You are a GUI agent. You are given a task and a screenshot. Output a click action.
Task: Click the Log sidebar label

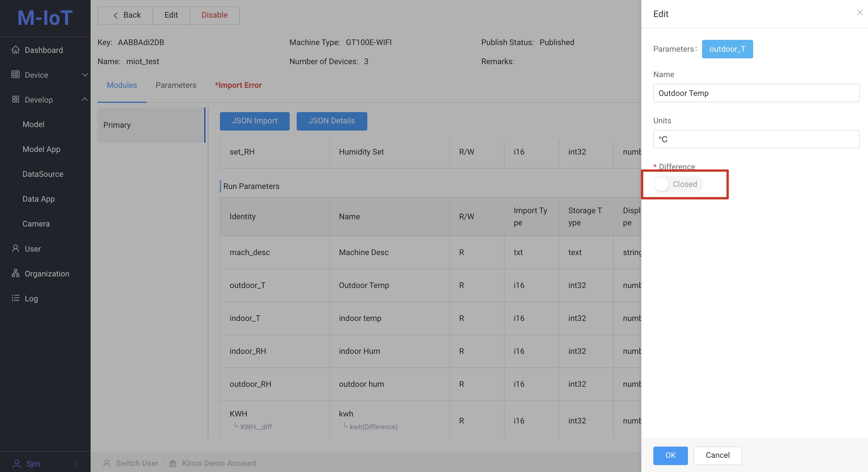point(31,299)
